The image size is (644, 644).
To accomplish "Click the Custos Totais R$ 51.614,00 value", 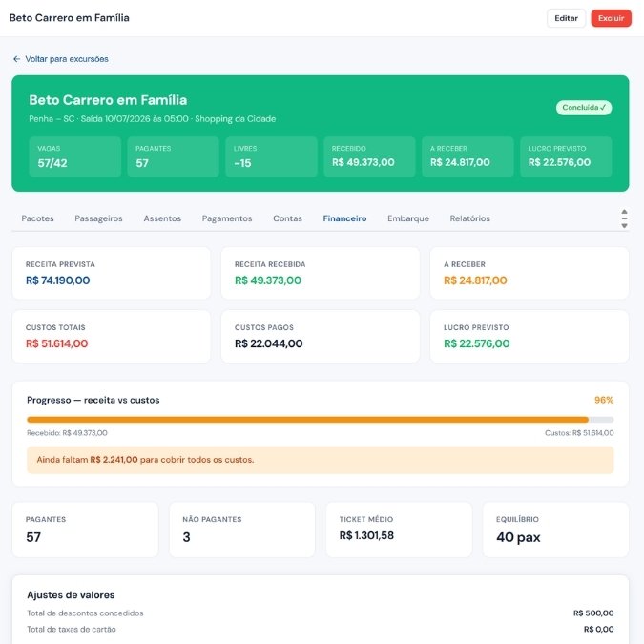I will pyautogui.click(x=56, y=343).
